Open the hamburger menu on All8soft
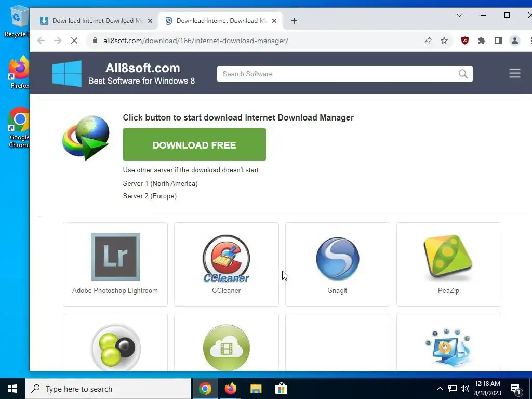 [515, 73]
